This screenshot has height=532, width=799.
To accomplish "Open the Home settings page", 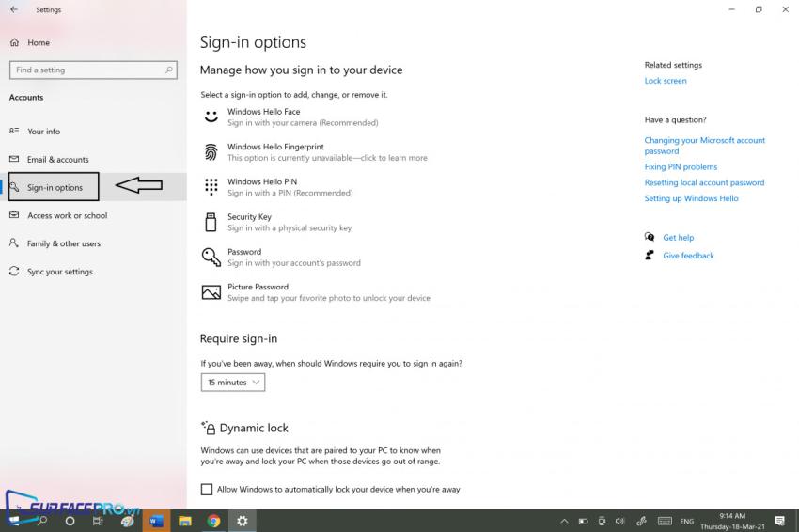I will 39,43.
